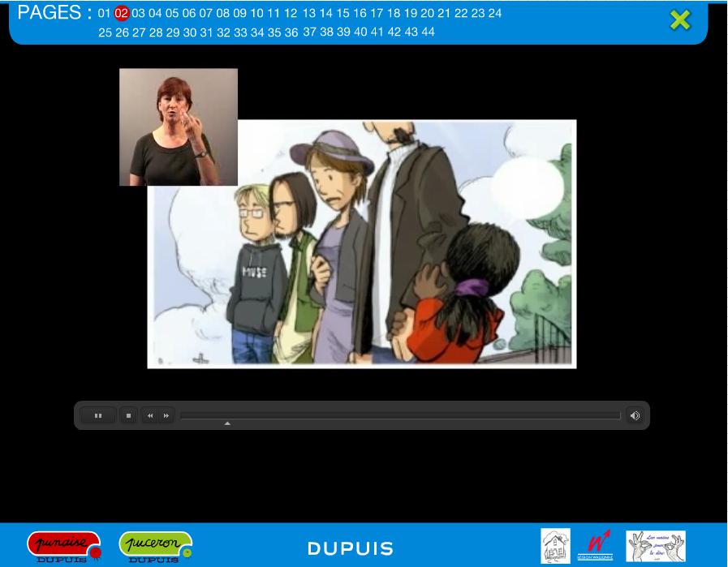Viewport: 728px width, 567px height.
Task: Go to page 36
Action: pyautogui.click(x=291, y=32)
